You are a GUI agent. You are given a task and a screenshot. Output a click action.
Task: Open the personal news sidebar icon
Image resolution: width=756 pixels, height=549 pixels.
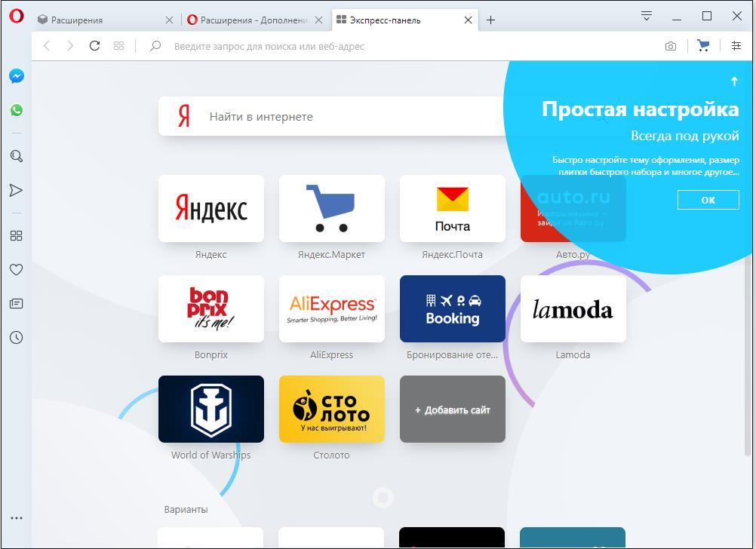tap(16, 304)
